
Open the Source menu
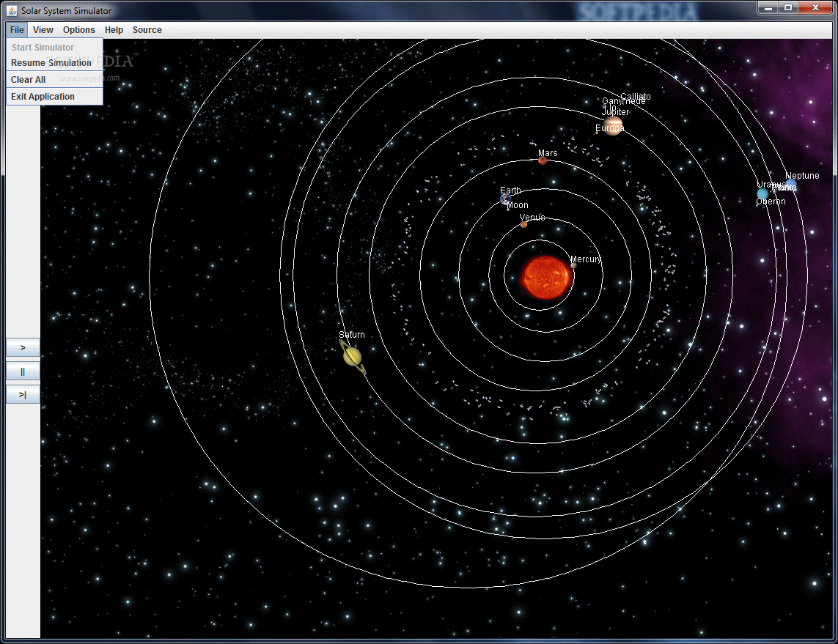point(147,29)
